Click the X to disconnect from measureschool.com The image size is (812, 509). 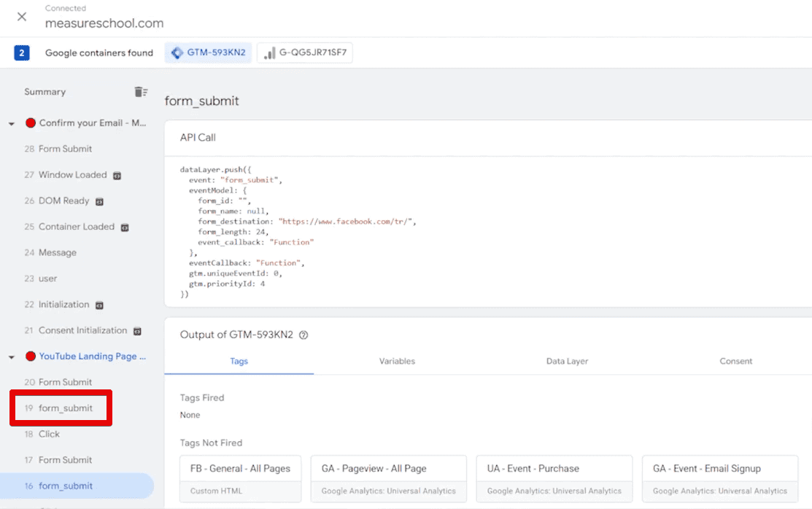tap(20, 18)
